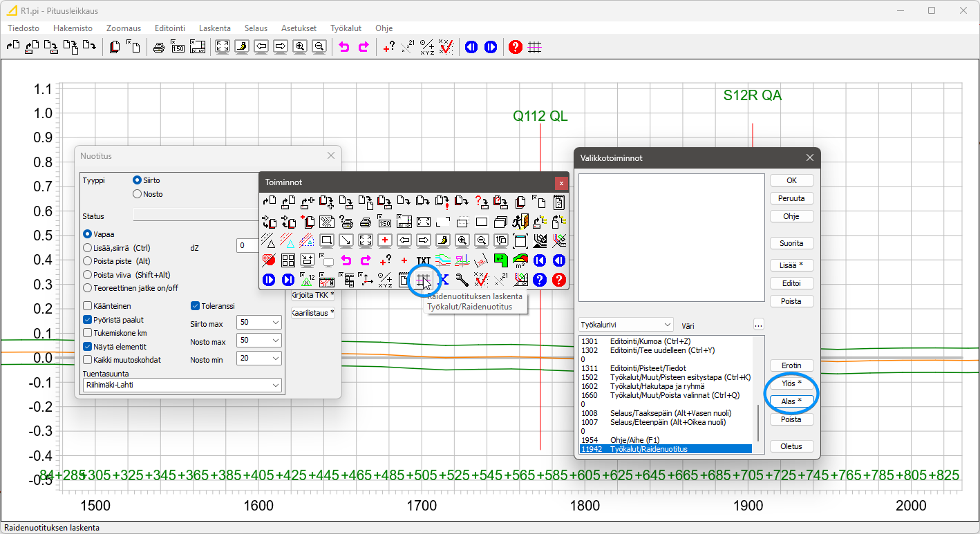
Task: Click the running man exit icon
Action: pos(520,222)
